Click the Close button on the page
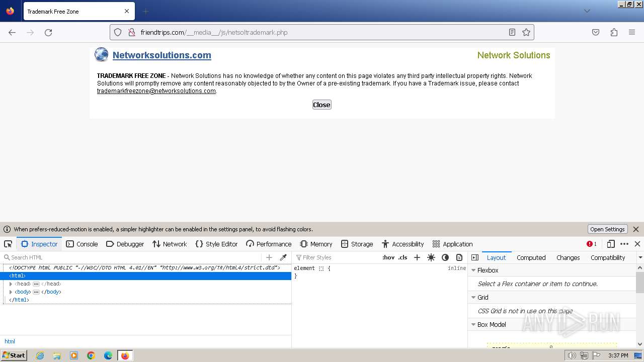The height and width of the screenshot is (362, 644). pyautogui.click(x=321, y=105)
